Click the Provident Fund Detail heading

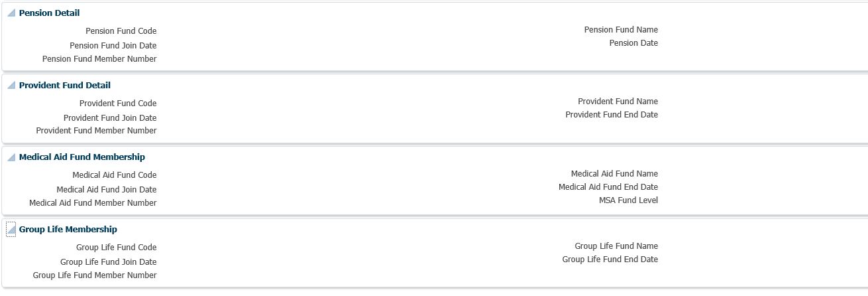click(x=64, y=86)
